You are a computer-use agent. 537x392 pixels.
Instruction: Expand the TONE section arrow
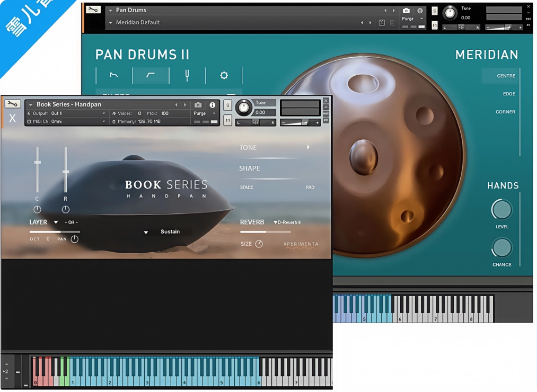pyautogui.click(x=308, y=147)
